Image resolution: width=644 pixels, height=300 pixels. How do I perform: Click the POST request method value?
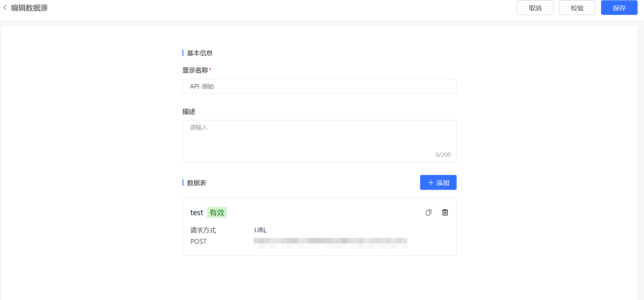point(198,242)
